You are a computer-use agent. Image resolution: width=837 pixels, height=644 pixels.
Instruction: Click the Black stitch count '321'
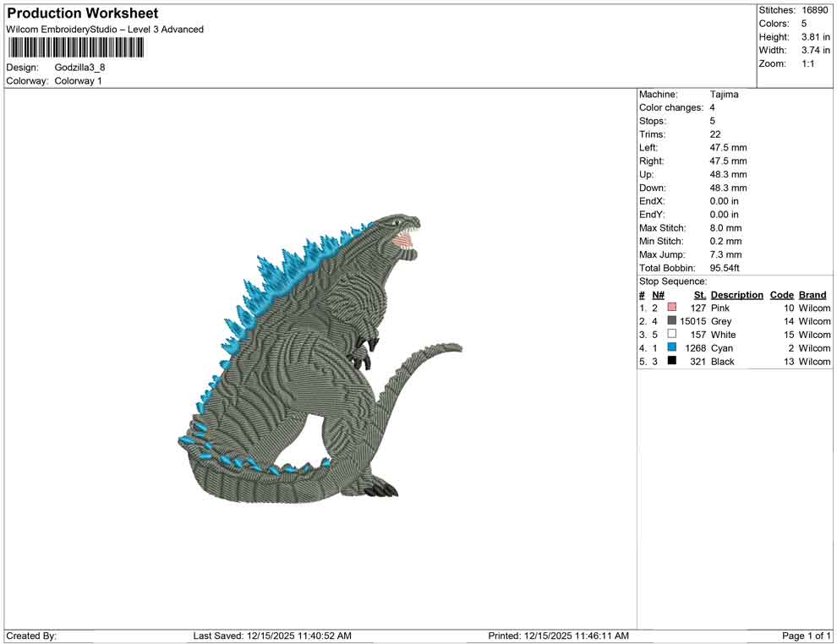click(x=698, y=361)
